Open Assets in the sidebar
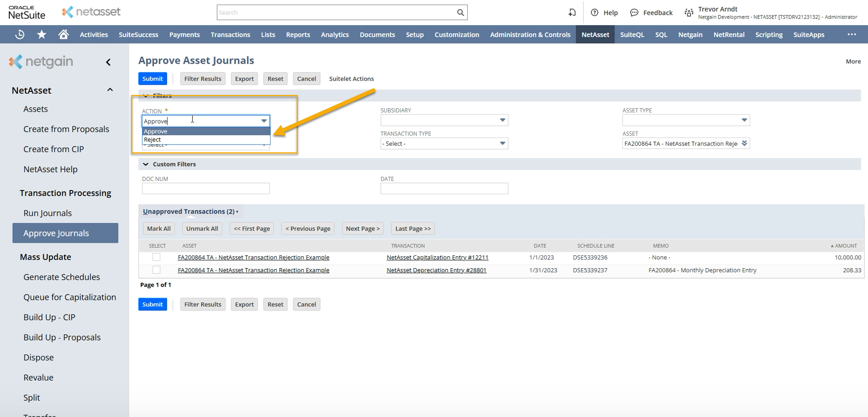Viewport: 868px width, 417px height. click(x=35, y=109)
